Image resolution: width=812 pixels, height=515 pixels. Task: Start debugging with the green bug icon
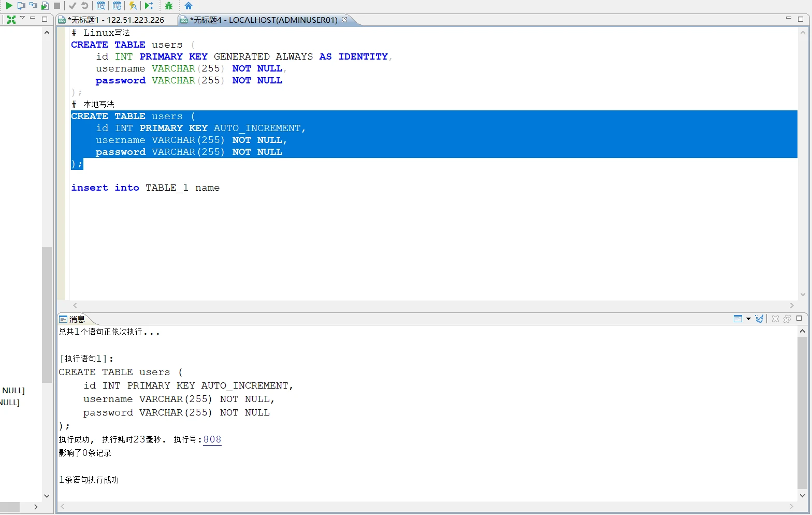point(168,6)
